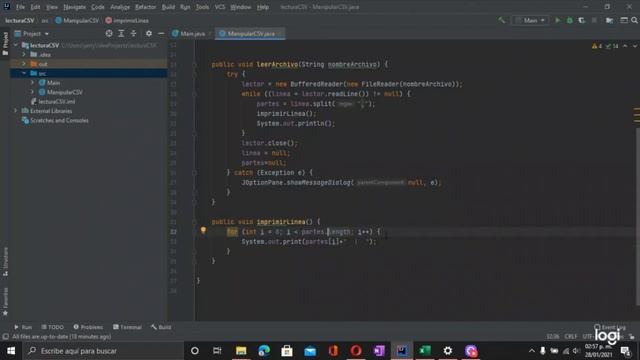Expand the Main class node

33,82
